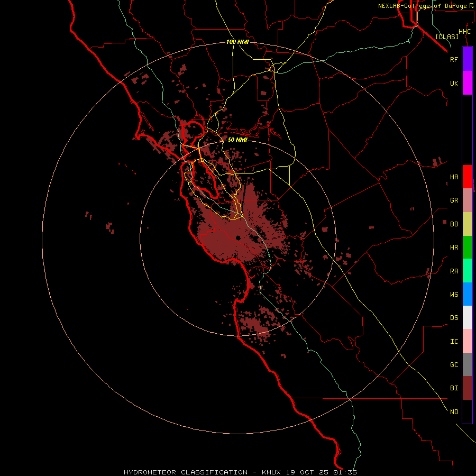Click the ND legend label
Image resolution: width=476 pixels, height=476 pixels.
pyautogui.click(x=454, y=412)
